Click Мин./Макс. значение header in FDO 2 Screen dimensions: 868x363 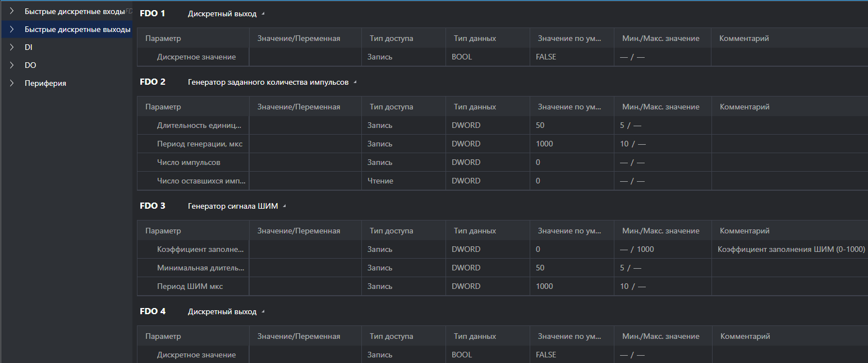[x=663, y=107]
